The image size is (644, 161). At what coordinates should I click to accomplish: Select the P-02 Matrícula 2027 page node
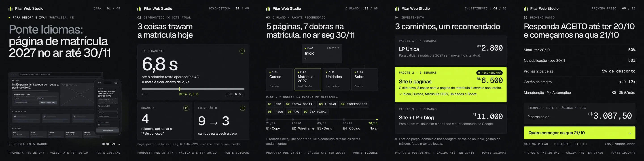(x=308, y=80)
